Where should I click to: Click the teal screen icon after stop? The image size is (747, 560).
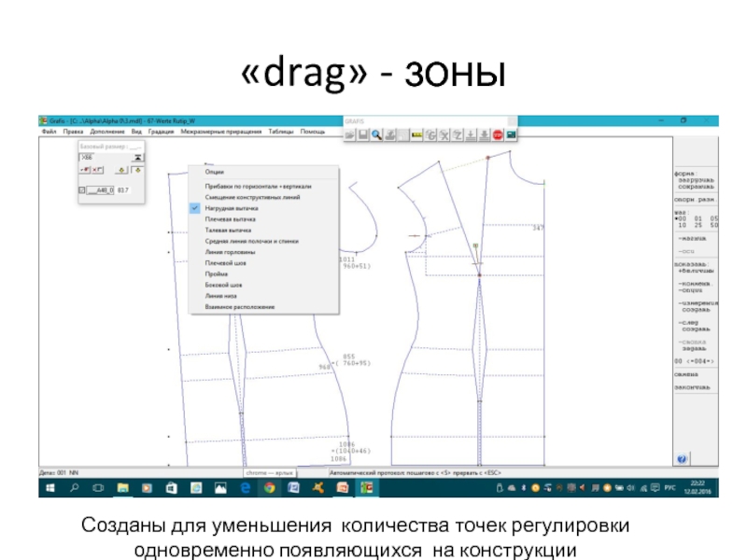click(x=512, y=135)
